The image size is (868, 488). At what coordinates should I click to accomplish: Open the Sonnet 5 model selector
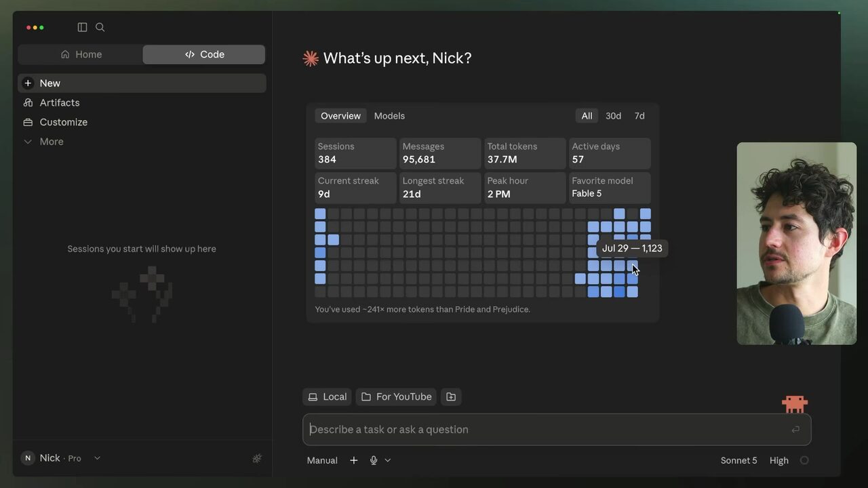[738, 460]
